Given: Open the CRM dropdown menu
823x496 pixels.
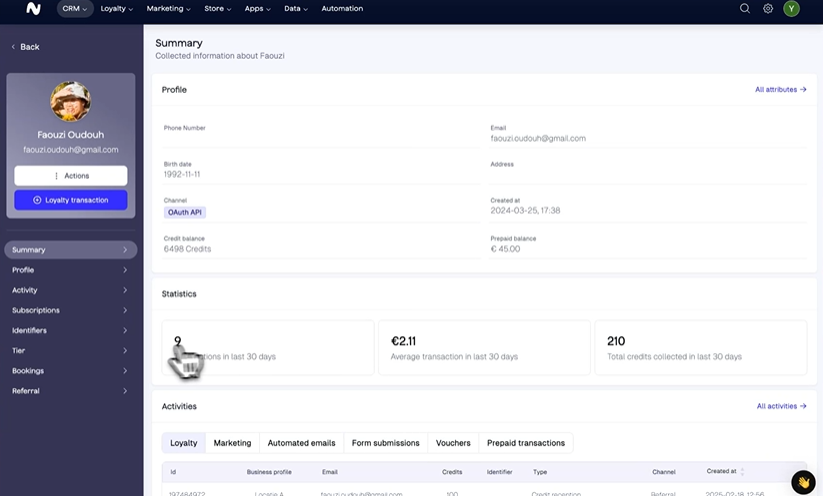Looking at the screenshot, I should point(75,8).
